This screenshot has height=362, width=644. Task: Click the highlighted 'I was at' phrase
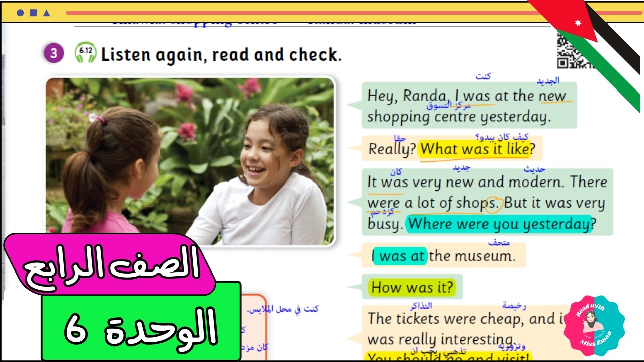point(400,256)
